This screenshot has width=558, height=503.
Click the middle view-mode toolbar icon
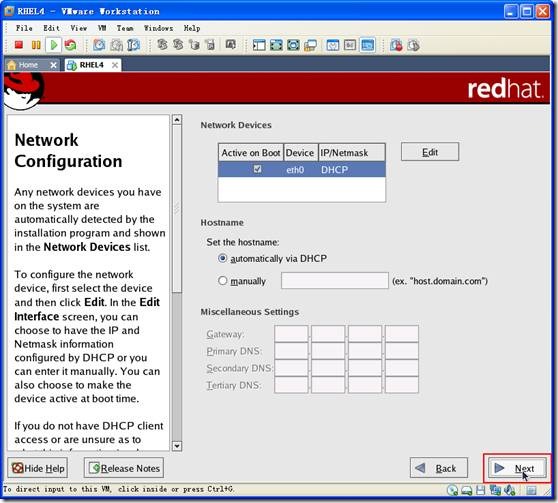[x=350, y=45]
